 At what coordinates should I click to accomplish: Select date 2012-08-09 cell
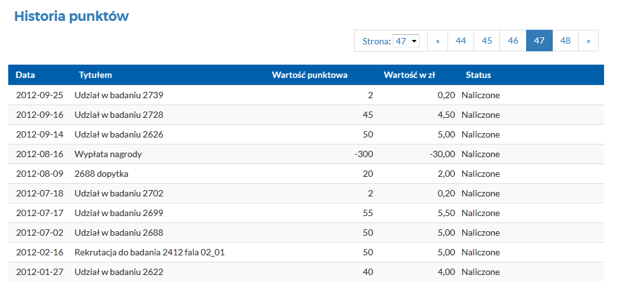pos(40,174)
